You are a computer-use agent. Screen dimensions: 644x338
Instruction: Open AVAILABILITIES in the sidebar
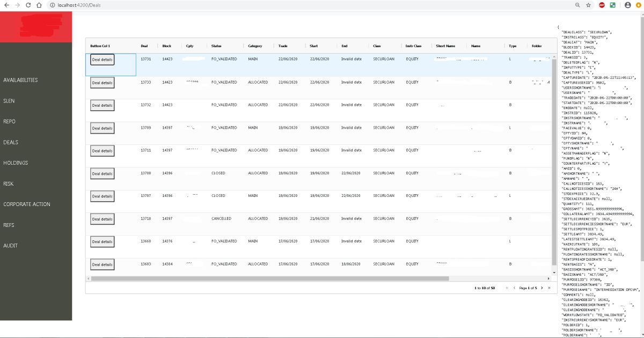pos(20,80)
